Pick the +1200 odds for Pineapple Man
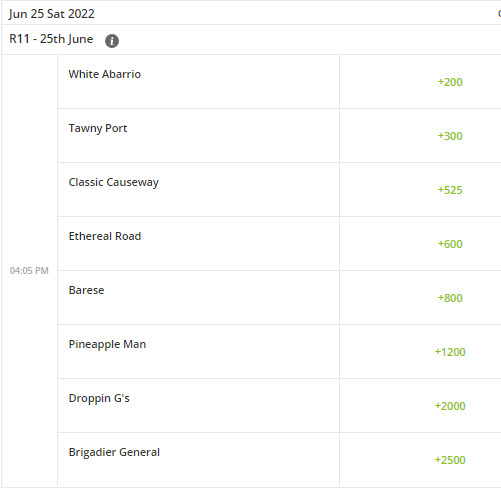 click(x=450, y=352)
